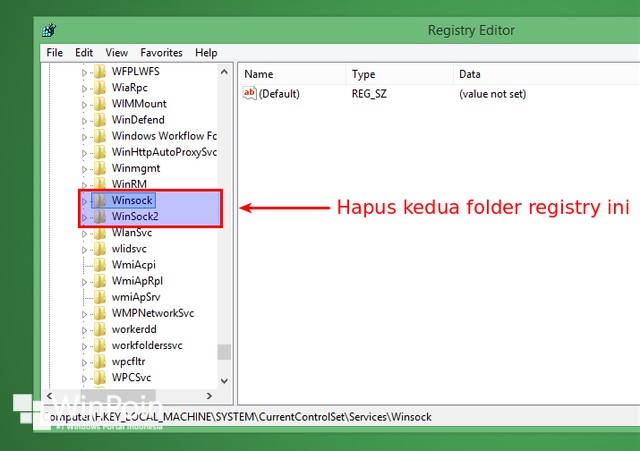Click the WinSock2 folder icon
This screenshot has height=451, width=640.
click(x=100, y=216)
